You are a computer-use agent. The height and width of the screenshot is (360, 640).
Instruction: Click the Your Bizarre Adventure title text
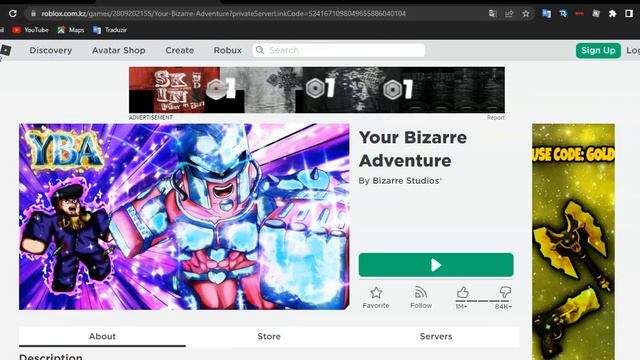click(413, 149)
